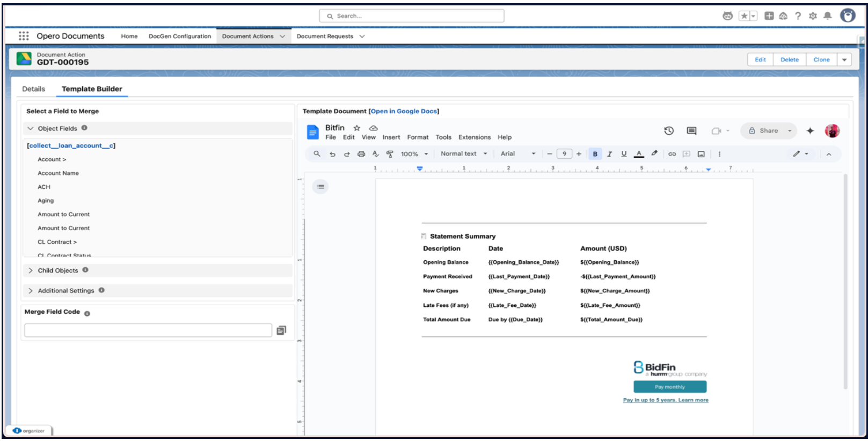The width and height of the screenshot is (868, 441).
Task: Run spelling and grammar check
Action: pos(376,154)
